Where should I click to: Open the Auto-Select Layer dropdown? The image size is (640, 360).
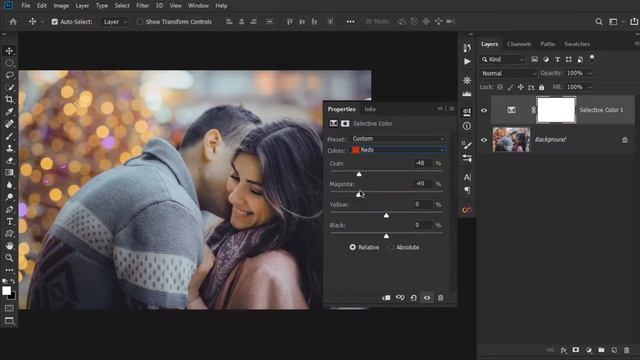point(115,22)
